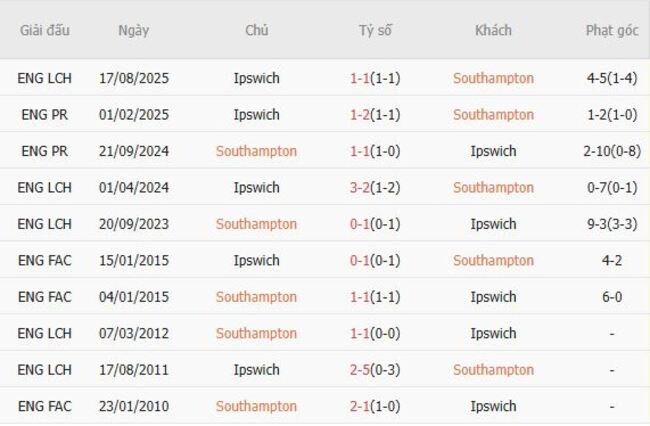
Task: Open Southampton in the 20/09/2023 match row
Action: 256,224
